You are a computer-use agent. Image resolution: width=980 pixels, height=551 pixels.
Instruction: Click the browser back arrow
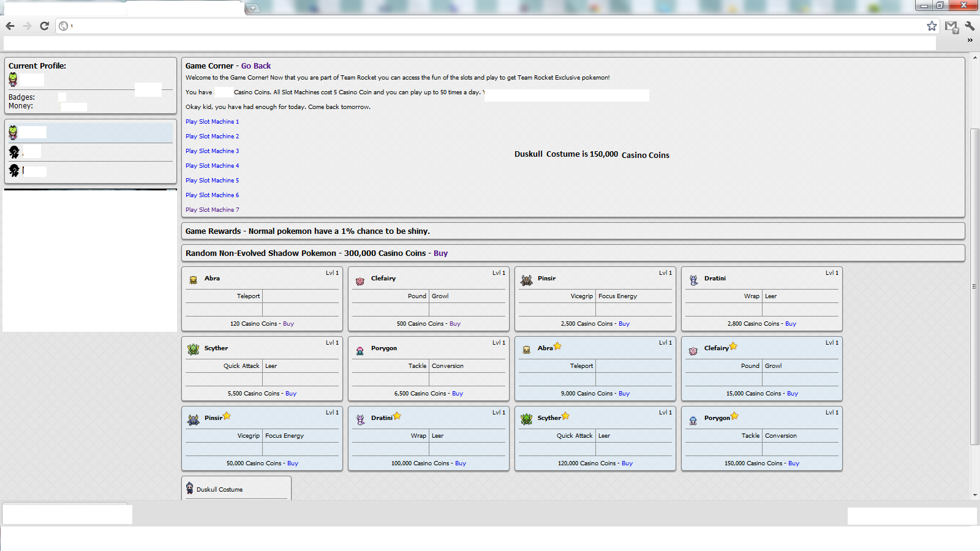10,26
